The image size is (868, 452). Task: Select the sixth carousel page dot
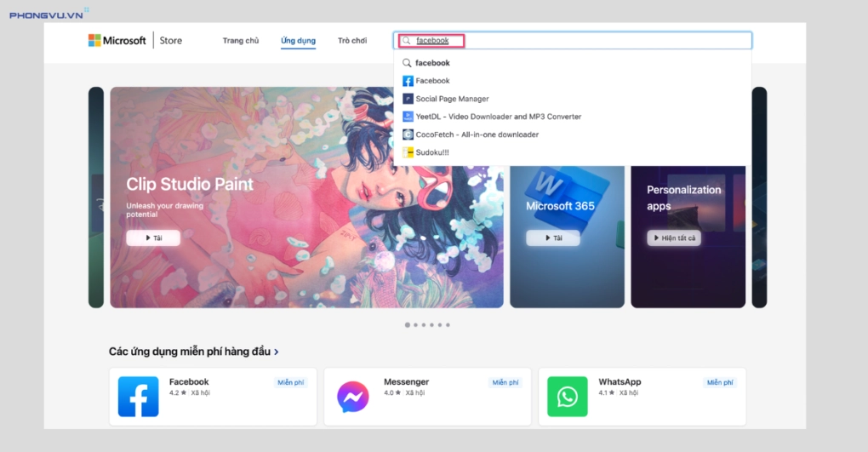pos(448,325)
